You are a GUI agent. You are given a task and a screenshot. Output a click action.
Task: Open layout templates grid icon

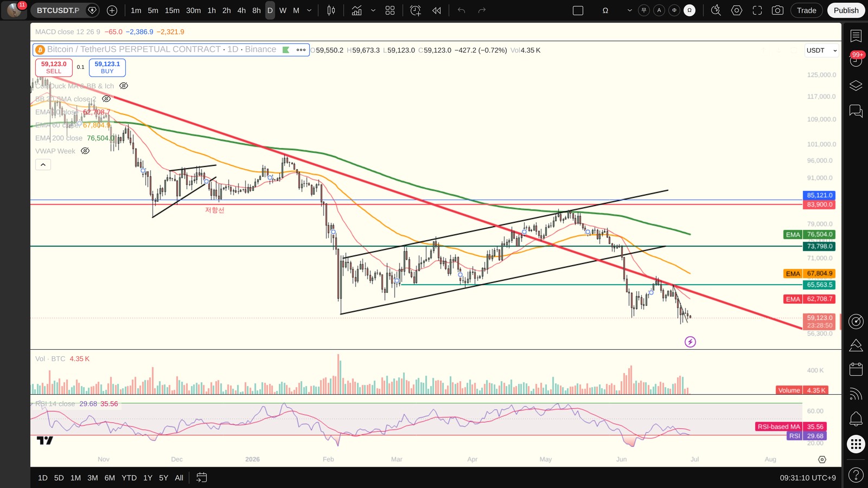[x=390, y=10]
